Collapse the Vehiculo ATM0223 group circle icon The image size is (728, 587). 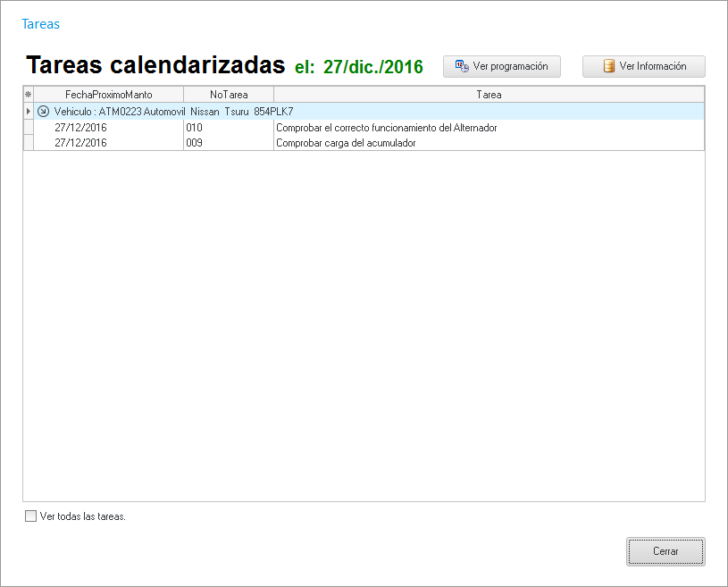point(43,112)
